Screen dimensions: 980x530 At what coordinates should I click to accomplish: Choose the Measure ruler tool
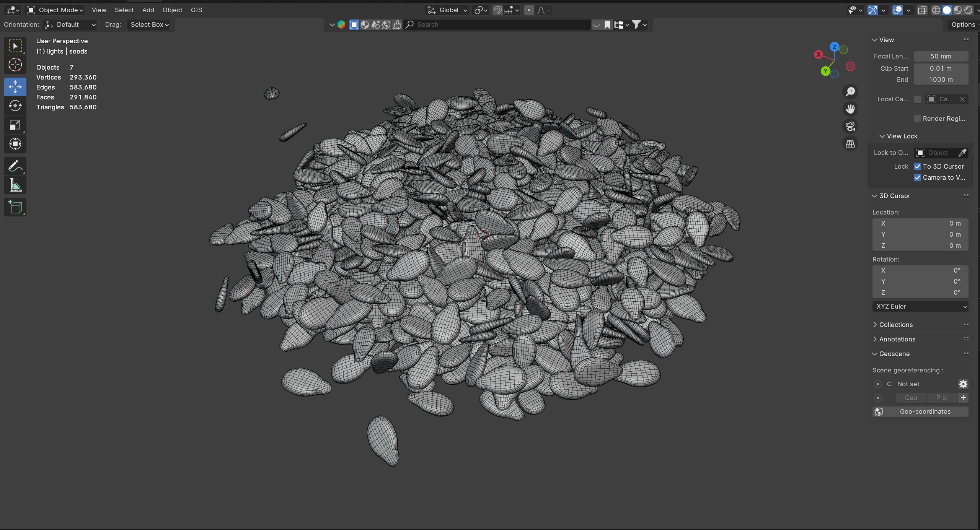(x=15, y=185)
